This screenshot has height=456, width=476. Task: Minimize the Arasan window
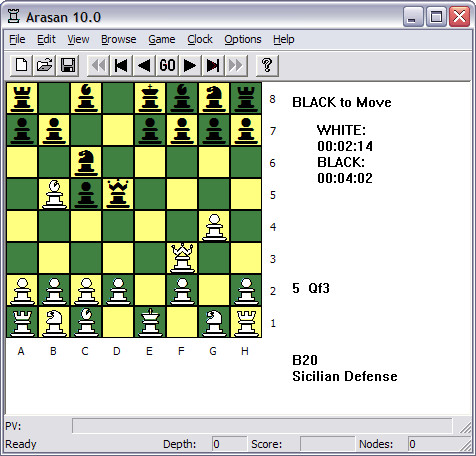point(413,16)
